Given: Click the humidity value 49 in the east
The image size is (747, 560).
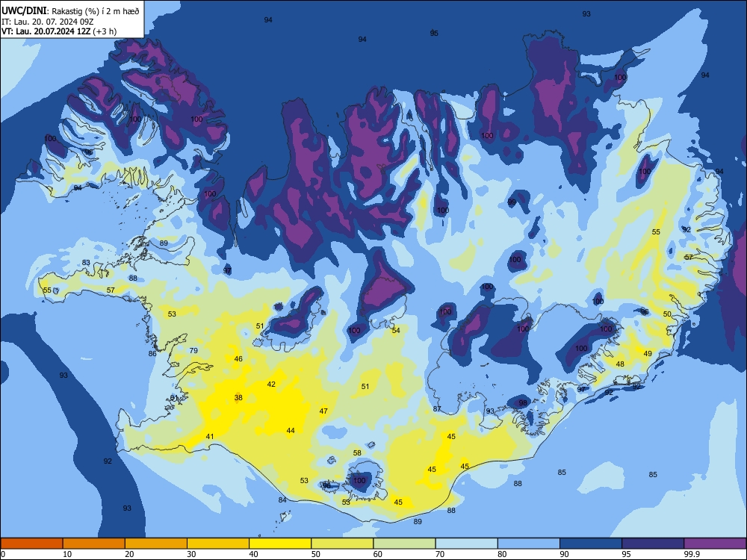Looking at the screenshot, I should 648,354.
